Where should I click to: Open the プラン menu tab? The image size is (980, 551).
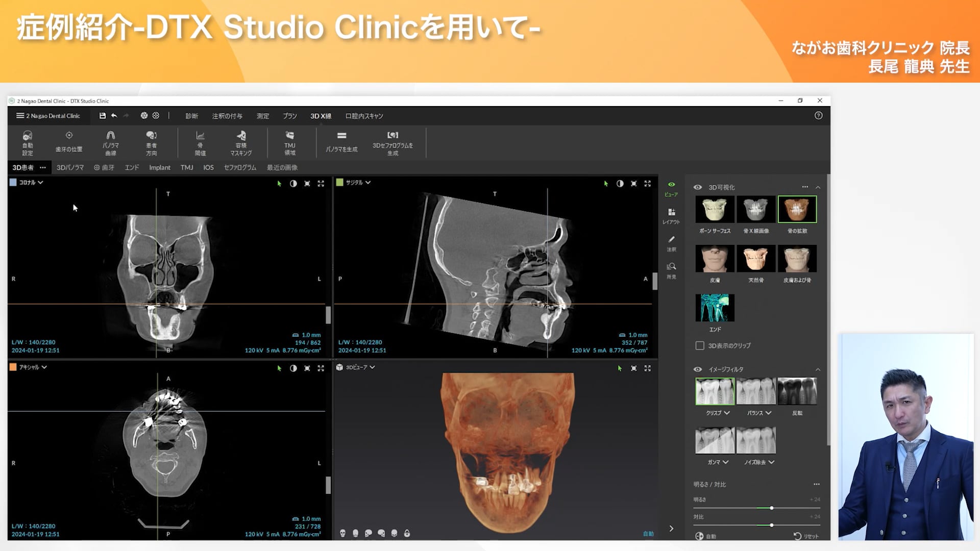click(x=290, y=116)
